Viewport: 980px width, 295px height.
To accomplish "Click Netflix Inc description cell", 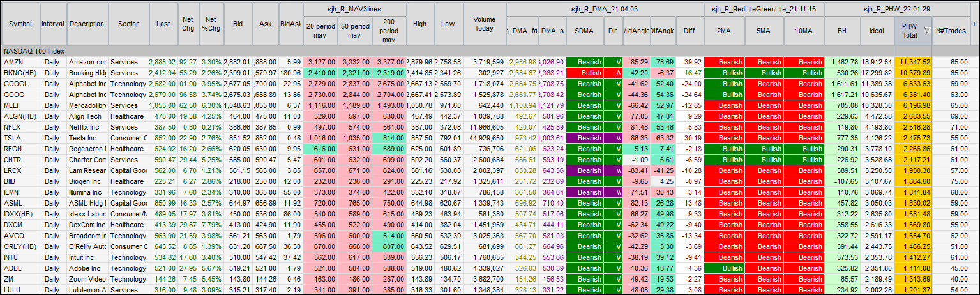I will click(87, 127).
